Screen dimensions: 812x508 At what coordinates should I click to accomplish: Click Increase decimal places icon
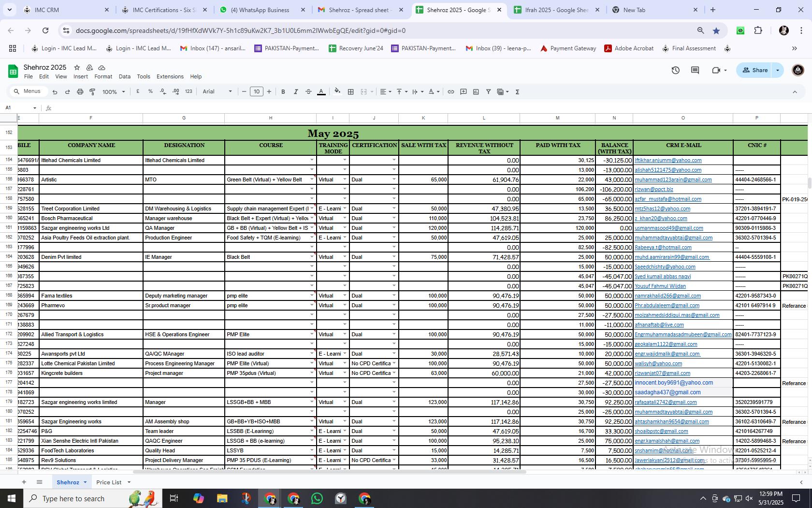175,91
